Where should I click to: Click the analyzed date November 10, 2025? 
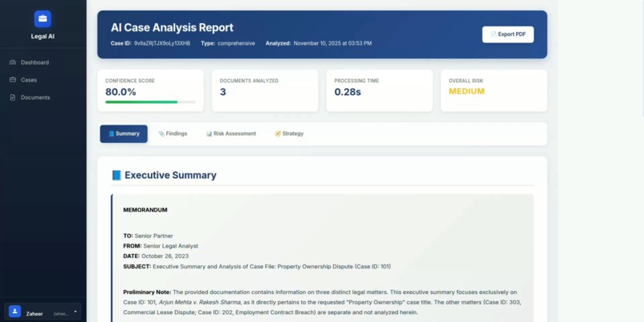pos(332,43)
